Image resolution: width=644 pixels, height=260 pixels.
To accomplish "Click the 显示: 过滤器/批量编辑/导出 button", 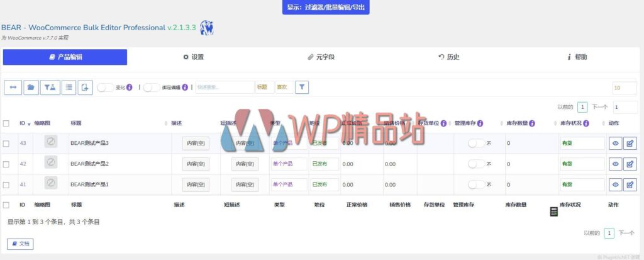I will click(326, 8).
